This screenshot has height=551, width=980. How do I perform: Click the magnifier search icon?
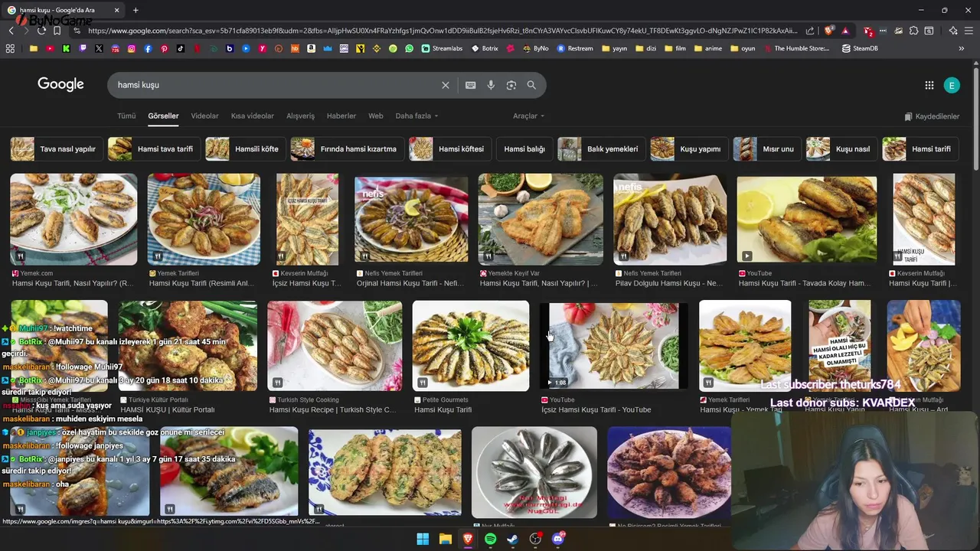(x=531, y=85)
